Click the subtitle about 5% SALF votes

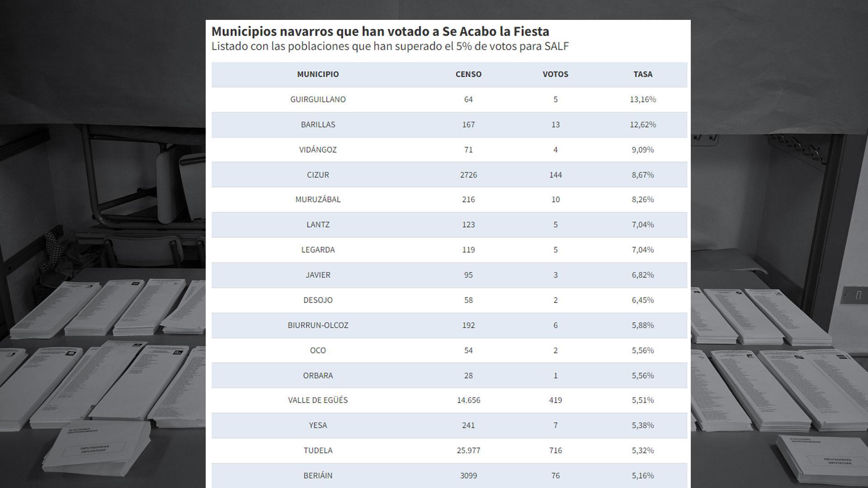390,46
